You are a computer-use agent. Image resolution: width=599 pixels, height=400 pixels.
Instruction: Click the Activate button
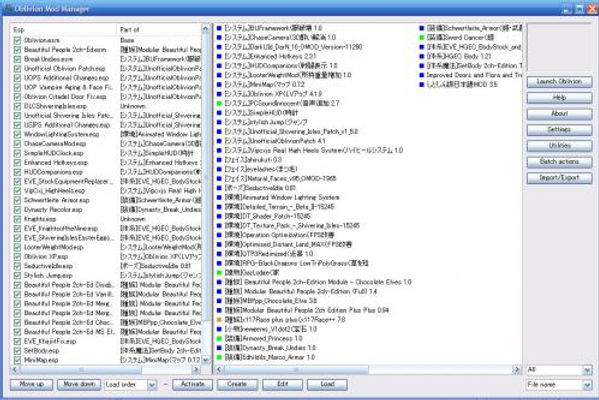193,384
